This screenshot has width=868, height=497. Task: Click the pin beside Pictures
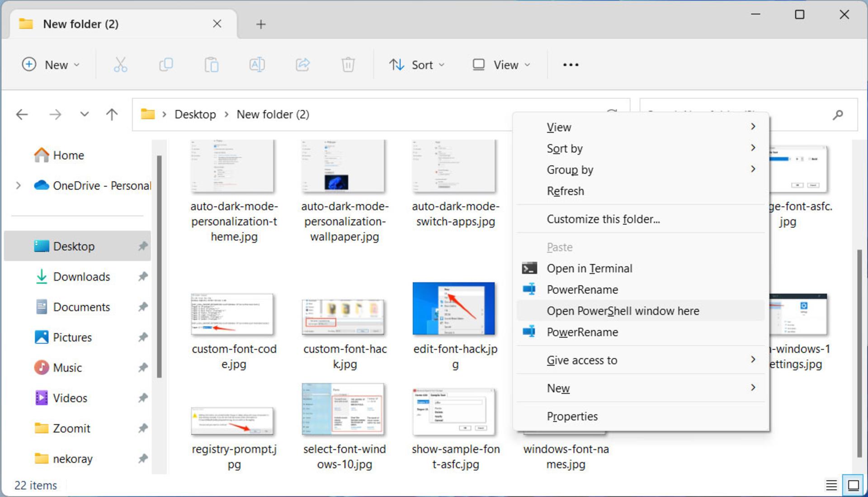143,337
